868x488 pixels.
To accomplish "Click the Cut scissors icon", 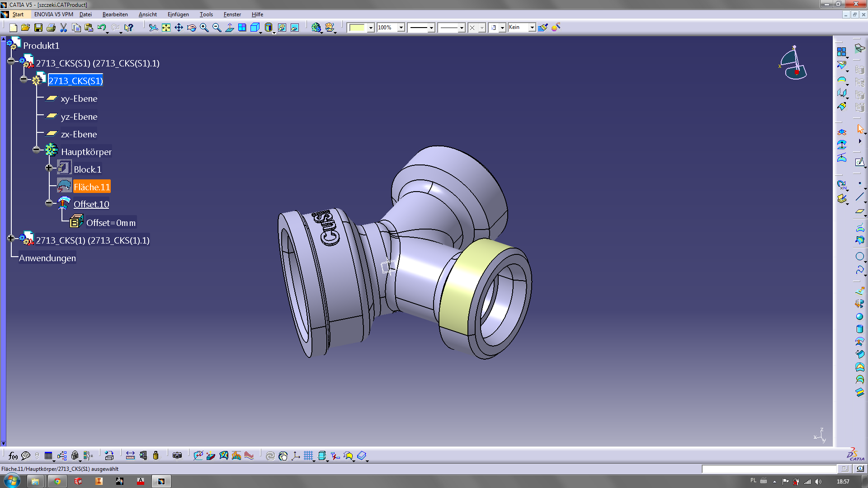I will tap(64, 28).
